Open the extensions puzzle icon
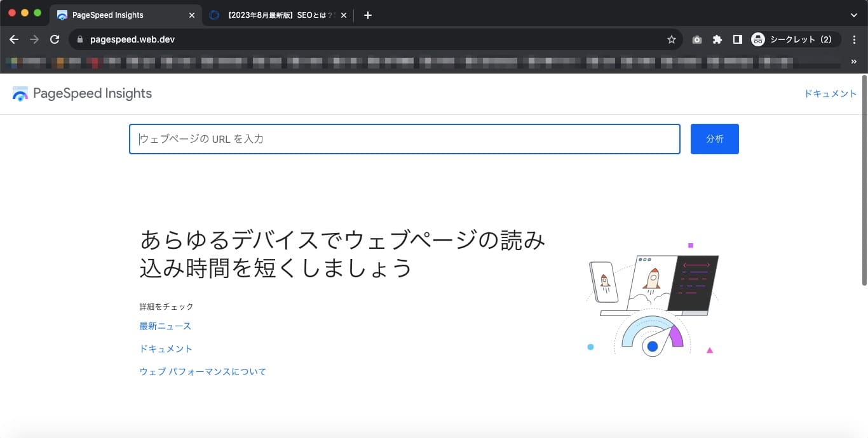 point(717,39)
